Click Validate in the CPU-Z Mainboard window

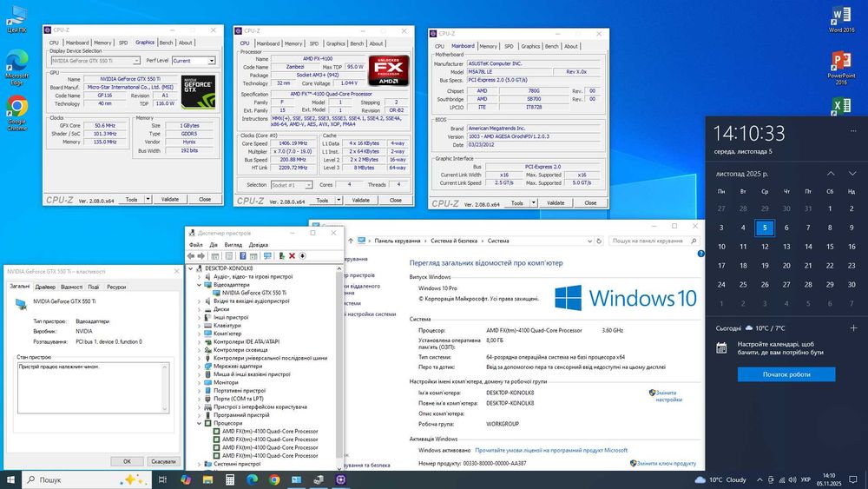pos(556,203)
